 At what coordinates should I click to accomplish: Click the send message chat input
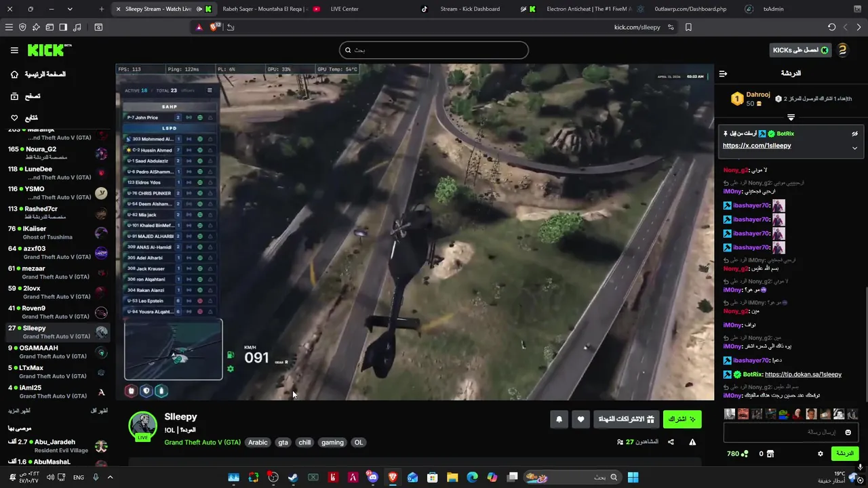(x=790, y=432)
